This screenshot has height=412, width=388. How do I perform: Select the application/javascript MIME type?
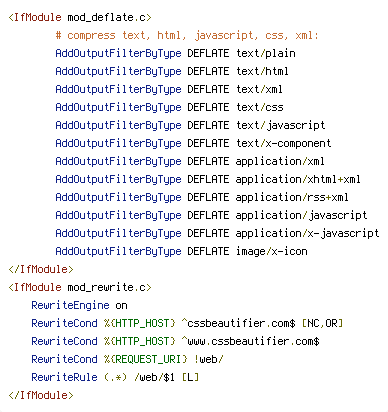(x=301, y=215)
